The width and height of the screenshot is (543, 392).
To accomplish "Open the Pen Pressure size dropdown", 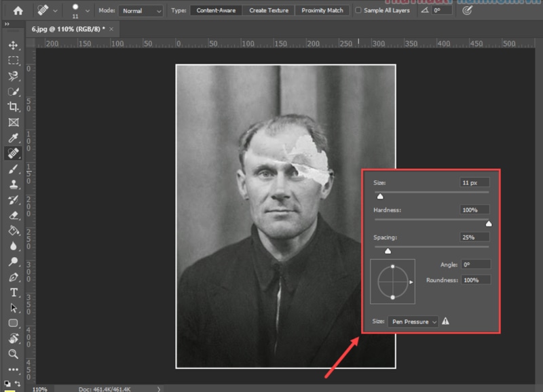I will [x=412, y=322].
